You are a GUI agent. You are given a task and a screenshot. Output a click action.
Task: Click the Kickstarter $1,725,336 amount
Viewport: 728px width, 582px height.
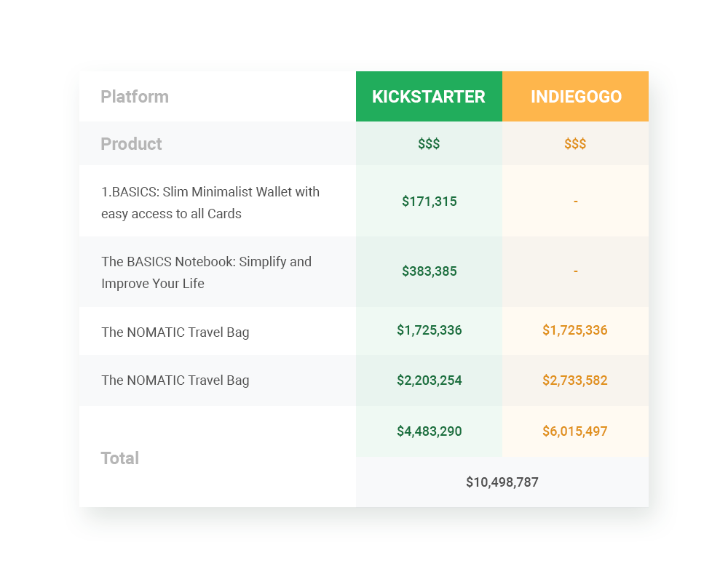[430, 330]
